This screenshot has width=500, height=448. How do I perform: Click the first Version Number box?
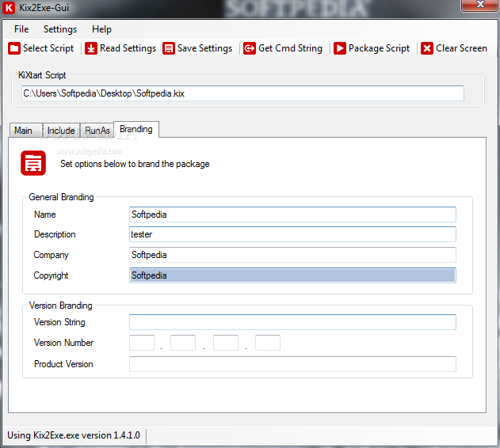coord(142,343)
